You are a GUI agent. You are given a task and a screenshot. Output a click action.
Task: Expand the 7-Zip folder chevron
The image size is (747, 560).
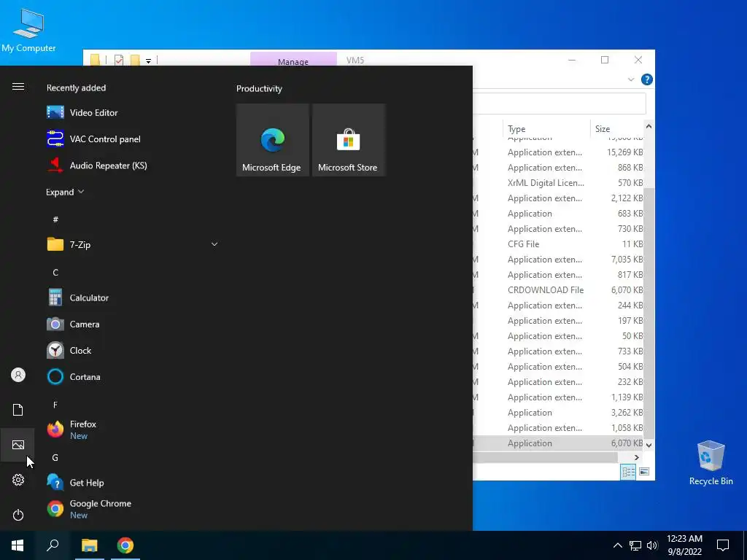click(214, 244)
